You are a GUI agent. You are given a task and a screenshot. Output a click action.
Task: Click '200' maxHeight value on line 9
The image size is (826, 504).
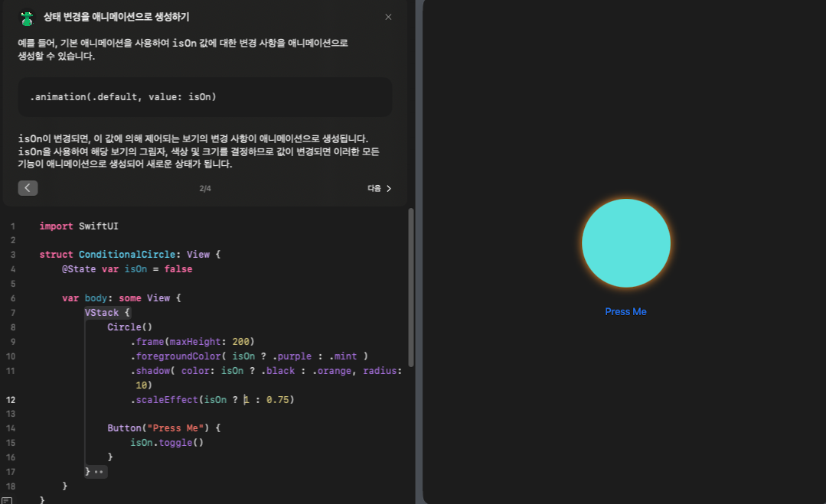tap(240, 342)
